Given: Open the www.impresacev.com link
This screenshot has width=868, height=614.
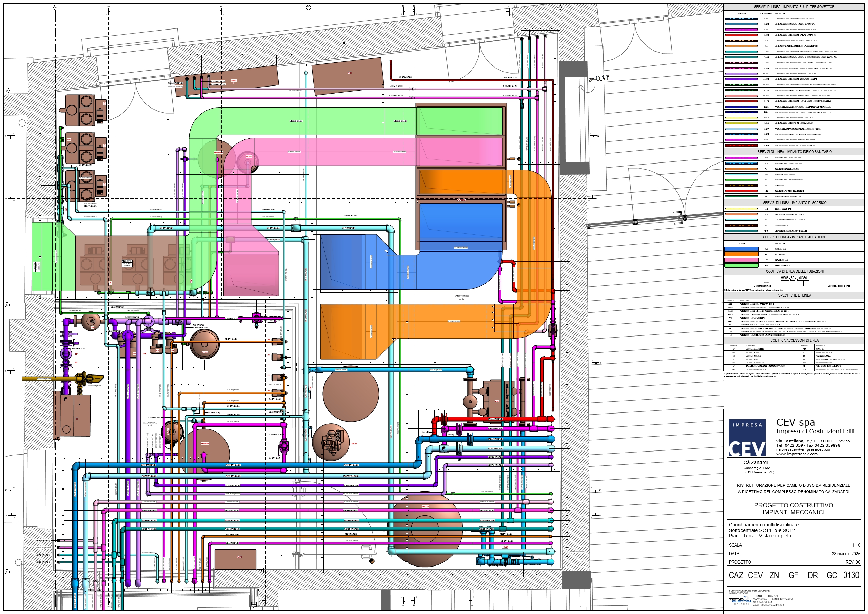Looking at the screenshot, I should [x=797, y=454].
